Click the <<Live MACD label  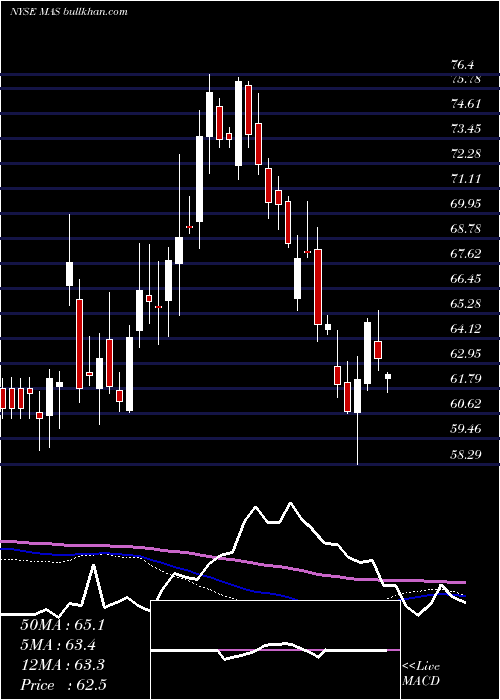tap(421, 673)
